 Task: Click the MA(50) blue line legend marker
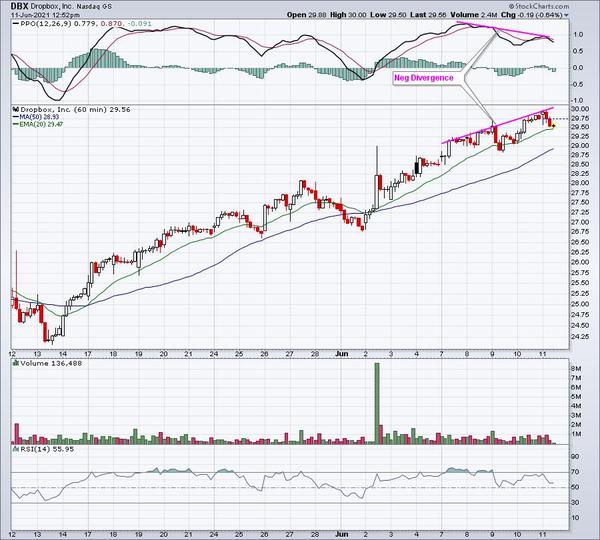point(15,116)
